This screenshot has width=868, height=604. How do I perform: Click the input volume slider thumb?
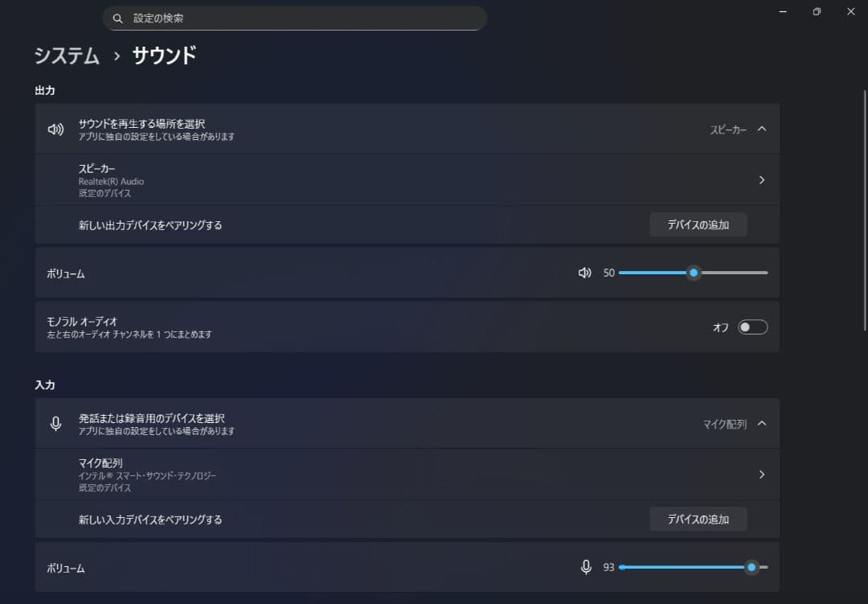(x=751, y=567)
